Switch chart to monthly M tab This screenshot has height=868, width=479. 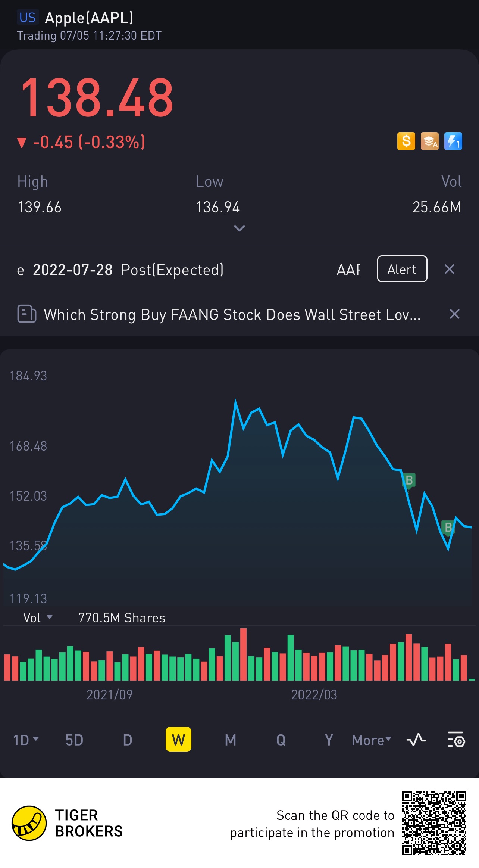point(230,740)
